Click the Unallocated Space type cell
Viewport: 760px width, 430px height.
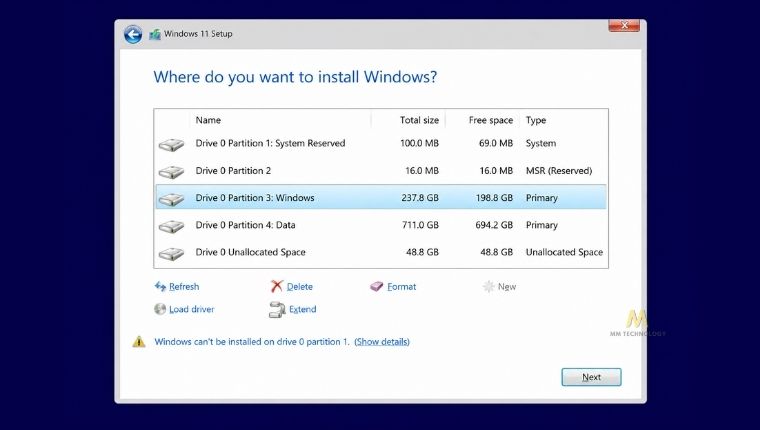click(x=564, y=252)
